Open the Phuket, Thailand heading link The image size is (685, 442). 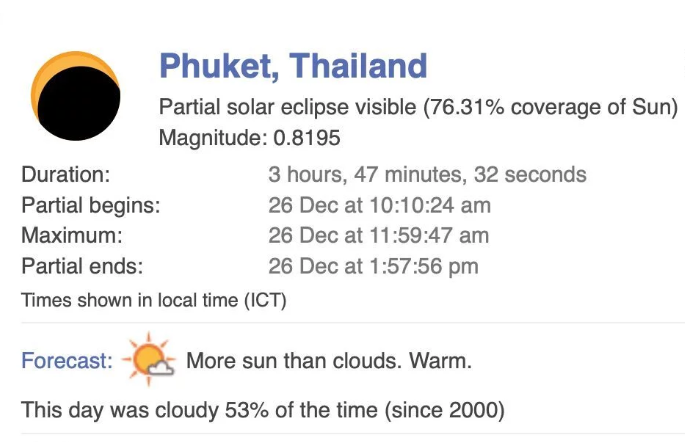pos(293,66)
